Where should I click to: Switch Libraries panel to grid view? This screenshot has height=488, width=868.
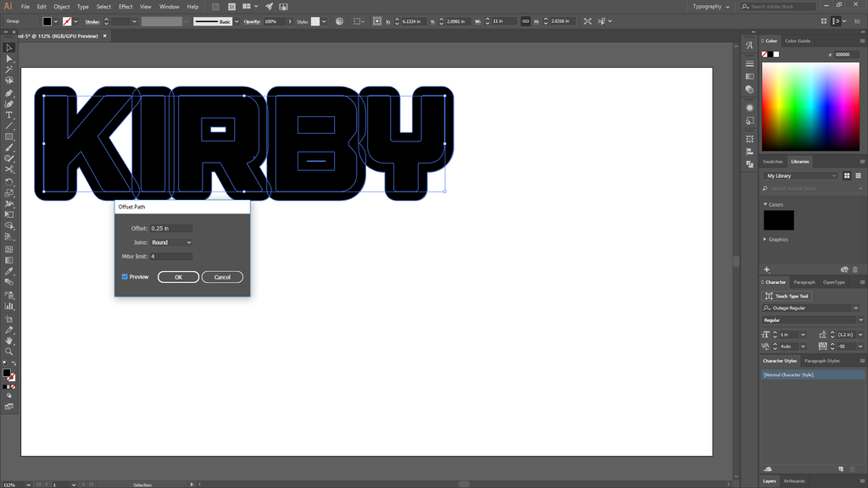click(x=847, y=175)
